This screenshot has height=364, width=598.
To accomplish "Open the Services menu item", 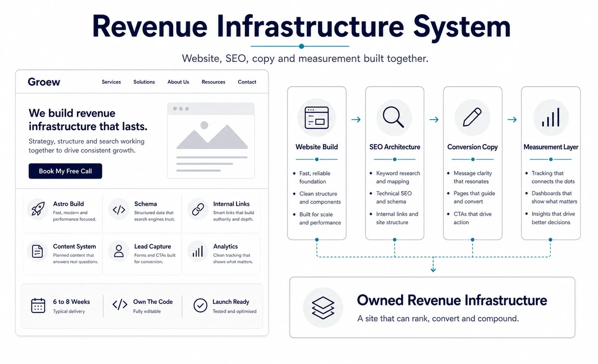I will pyautogui.click(x=111, y=82).
